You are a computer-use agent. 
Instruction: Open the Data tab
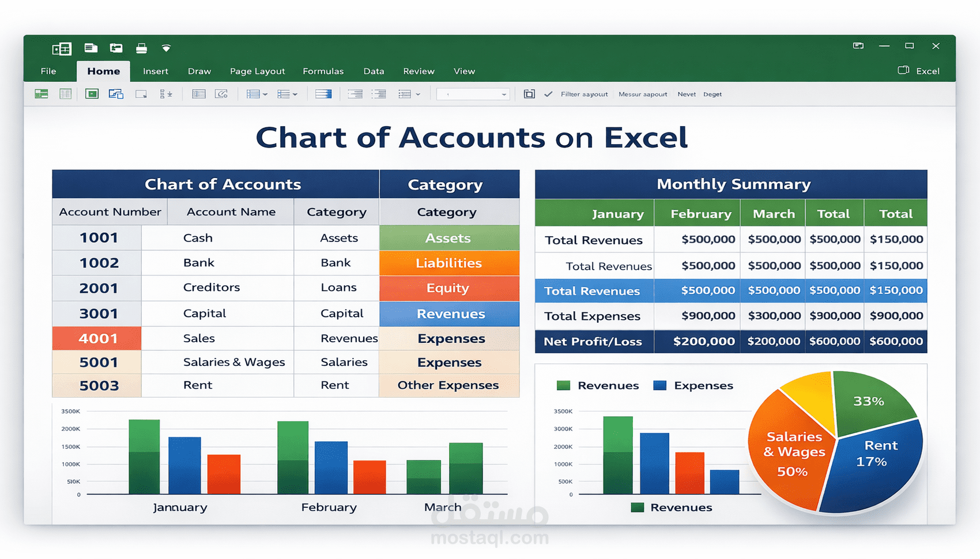click(374, 71)
